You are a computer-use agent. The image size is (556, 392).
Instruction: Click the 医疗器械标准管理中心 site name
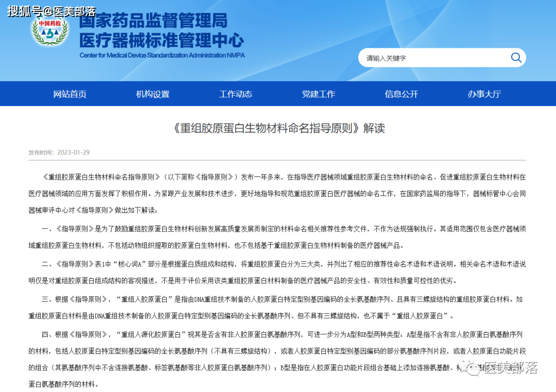click(162, 40)
